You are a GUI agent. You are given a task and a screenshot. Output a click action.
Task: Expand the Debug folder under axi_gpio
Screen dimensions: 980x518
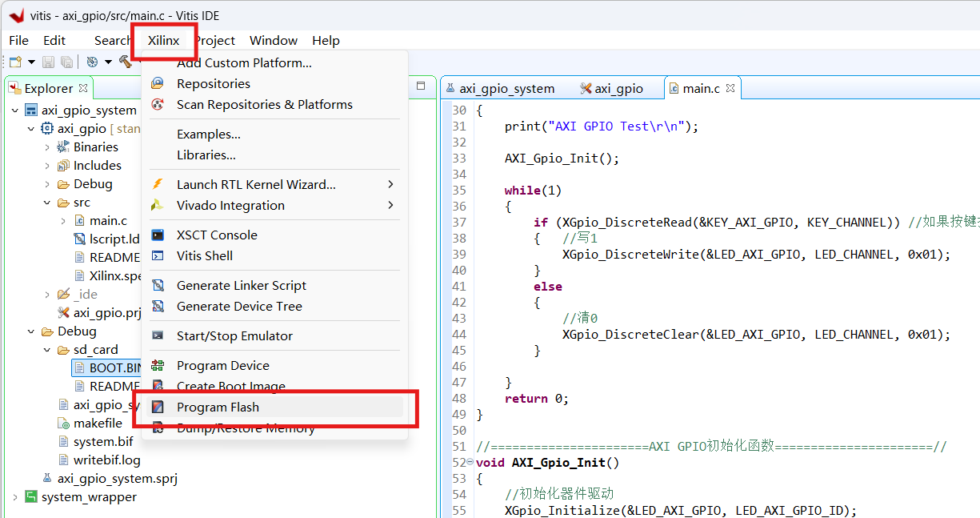coord(47,184)
